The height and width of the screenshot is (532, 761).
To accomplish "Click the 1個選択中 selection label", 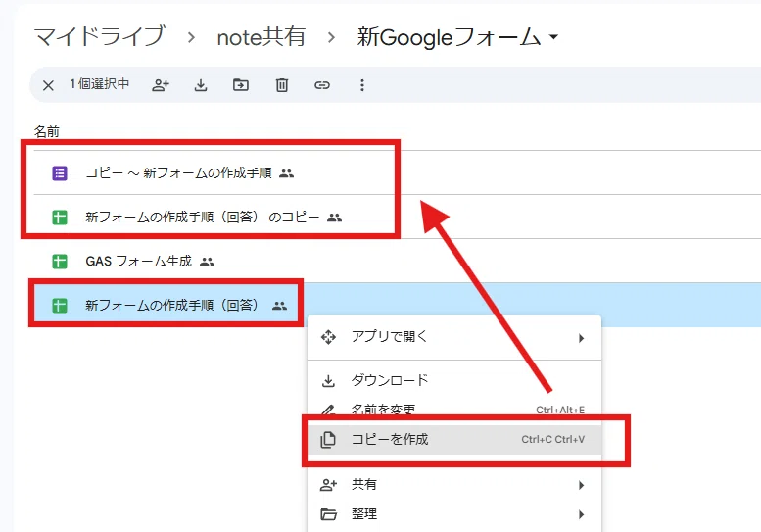I will 99,84.
